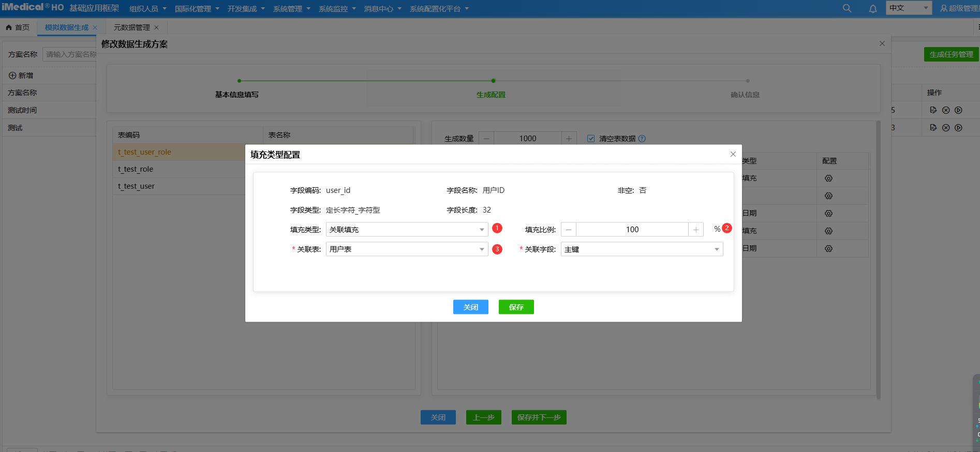This screenshot has height=452, width=980.
Task: Open the 系统管理 menu
Action: tap(291, 9)
